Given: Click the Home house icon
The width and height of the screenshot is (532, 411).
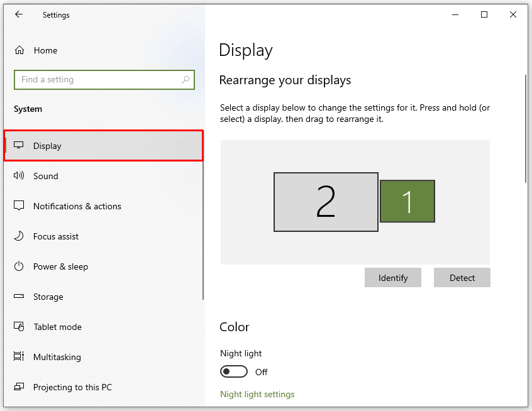Looking at the screenshot, I should pos(19,50).
